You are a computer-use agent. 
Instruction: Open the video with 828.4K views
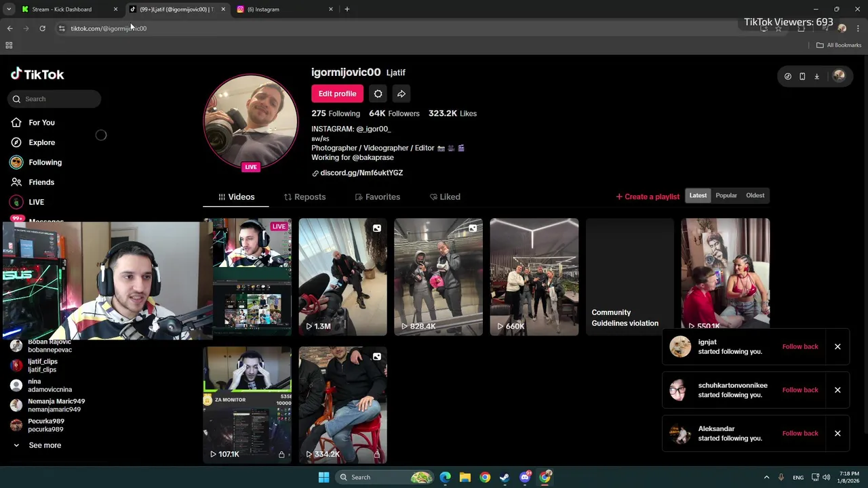pos(439,277)
